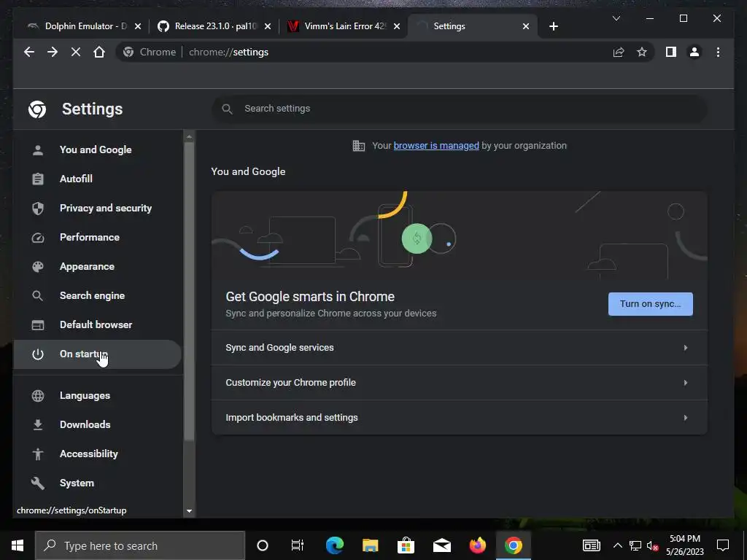
Task: Open Search engine settings section
Action: tap(97, 295)
